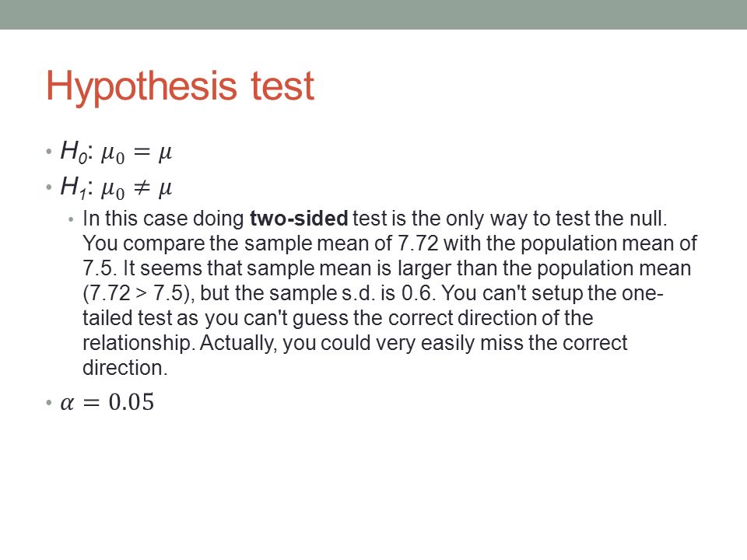
Task: Click the 'population mean of' phrase on line two
Action: tap(608, 243)
